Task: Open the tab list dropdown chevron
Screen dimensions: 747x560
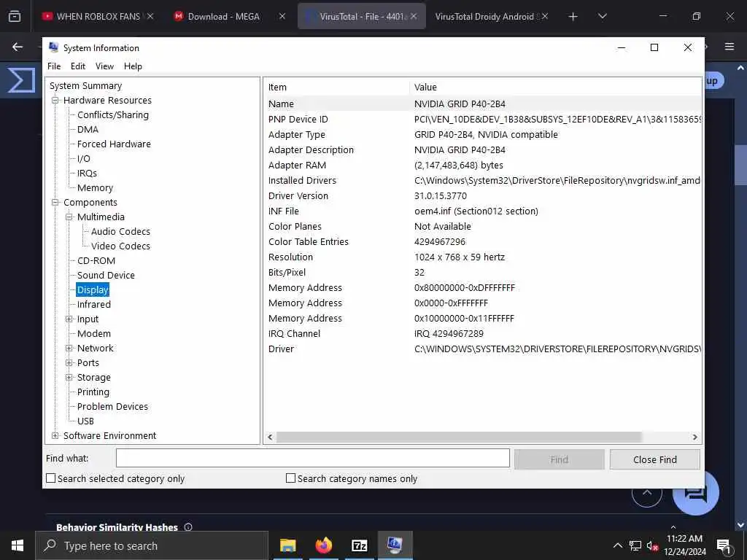Action: tap(602, 16)
